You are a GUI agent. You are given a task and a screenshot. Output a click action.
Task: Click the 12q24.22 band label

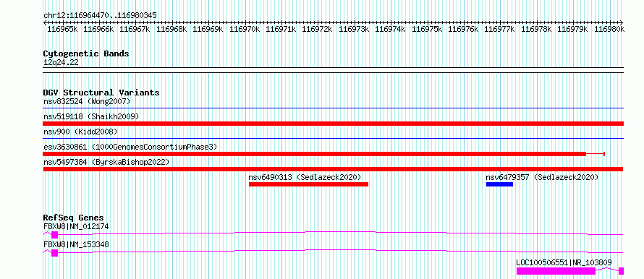tap(61, 63)
